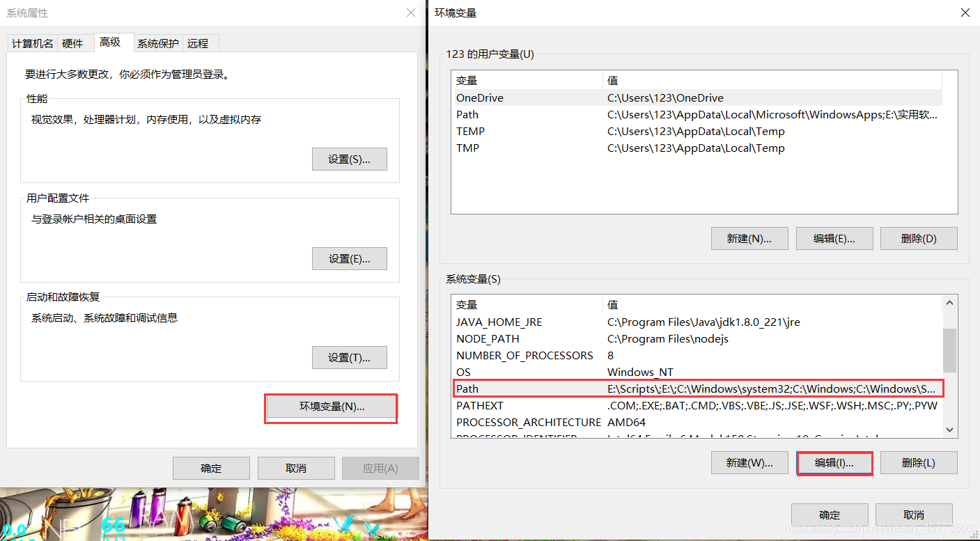Select the TMP user variable

pos(697,148)
